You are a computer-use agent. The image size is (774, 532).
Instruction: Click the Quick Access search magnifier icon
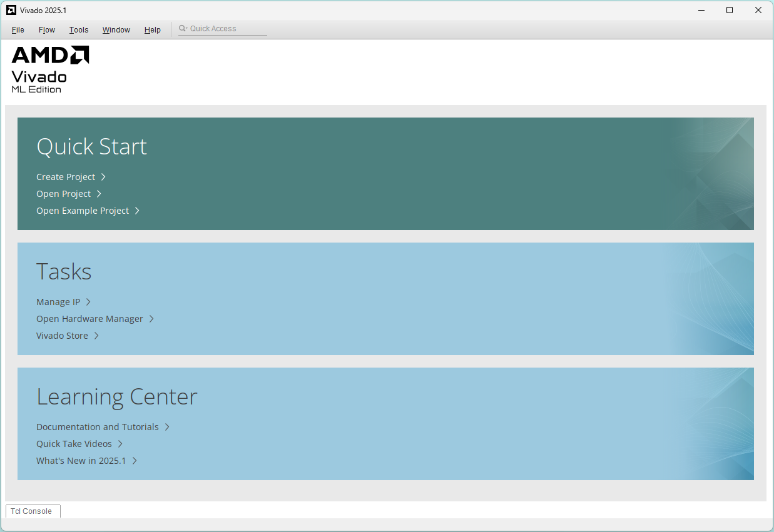183,29
